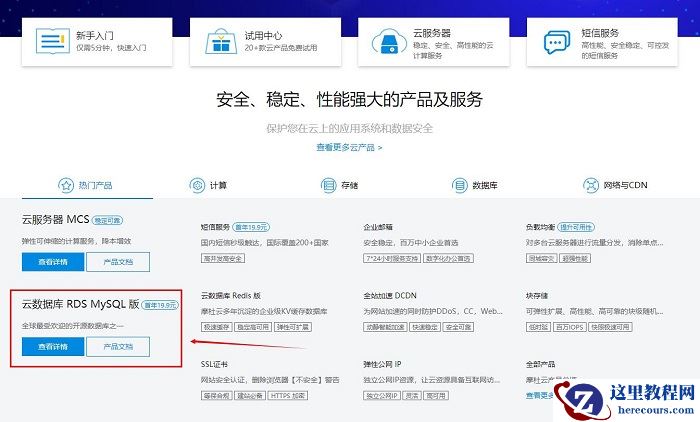Open the 全站加速 DCDN link
Screen dimensions: 700x422
[390, 296]
